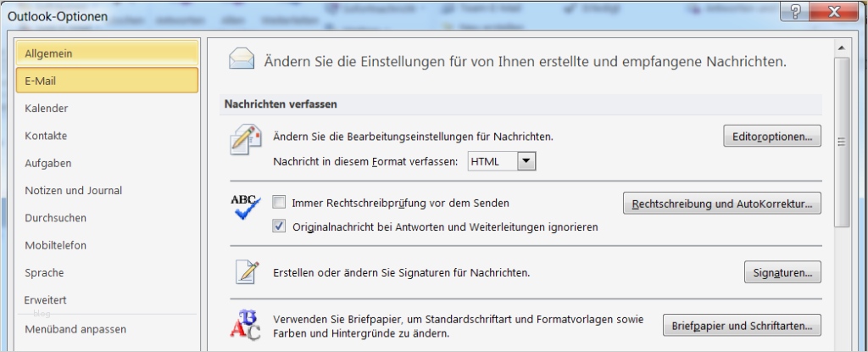Click the message editing pencil icon

(x=246, y=140)
